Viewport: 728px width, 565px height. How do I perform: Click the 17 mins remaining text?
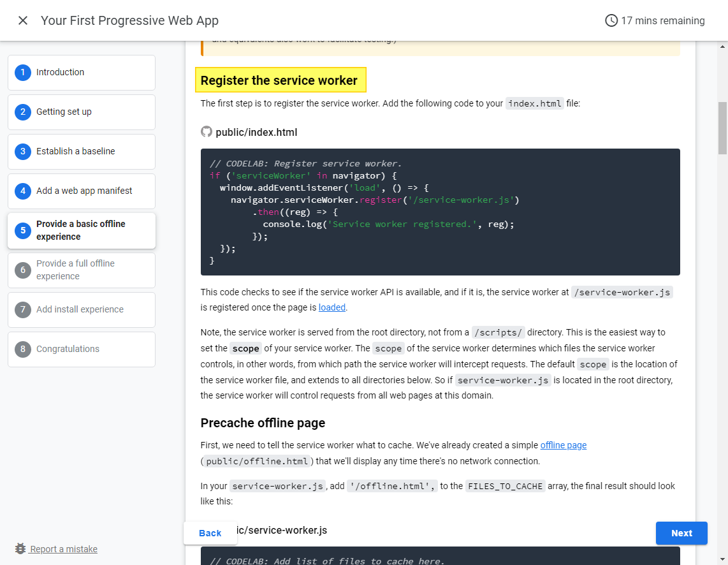[662, 20]
